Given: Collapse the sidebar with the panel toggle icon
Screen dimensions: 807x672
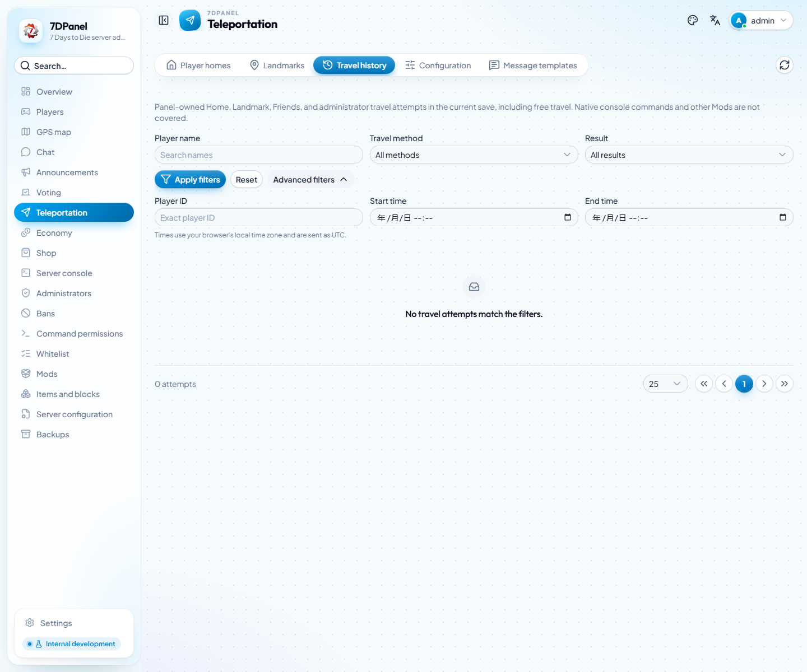Looking at the screenshot, I should point(164,21).
